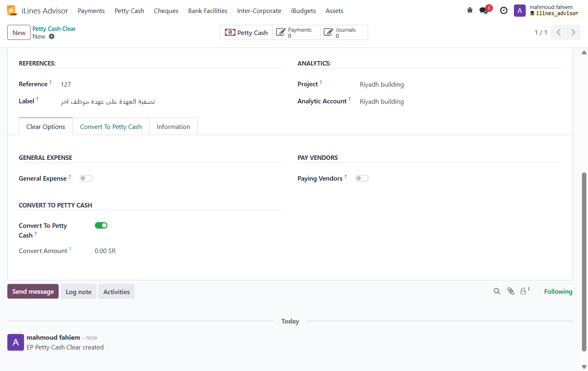
Task: Open the Inter-Corporate menu
Action: click(259, 11)
